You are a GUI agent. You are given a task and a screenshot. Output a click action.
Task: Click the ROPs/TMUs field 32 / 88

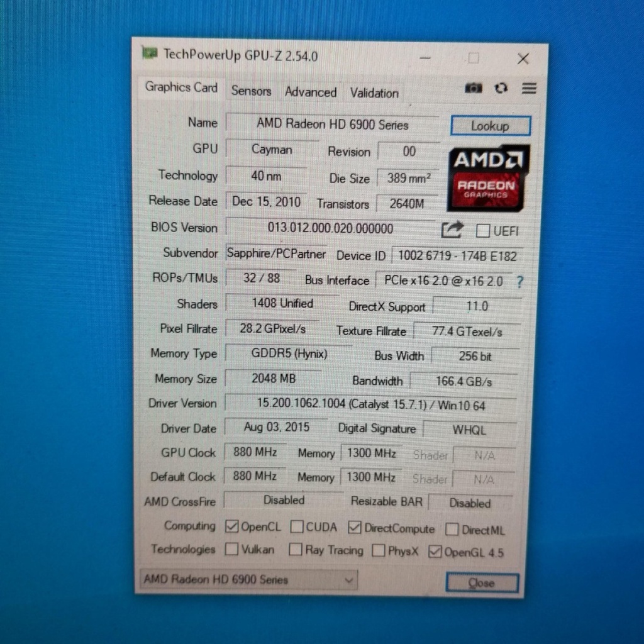262,278
